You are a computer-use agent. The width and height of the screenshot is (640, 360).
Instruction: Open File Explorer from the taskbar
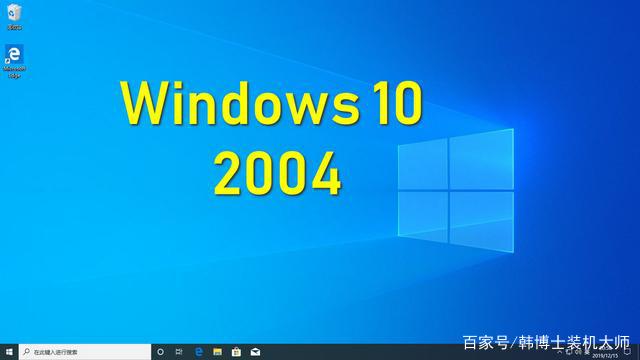point(218,352)
